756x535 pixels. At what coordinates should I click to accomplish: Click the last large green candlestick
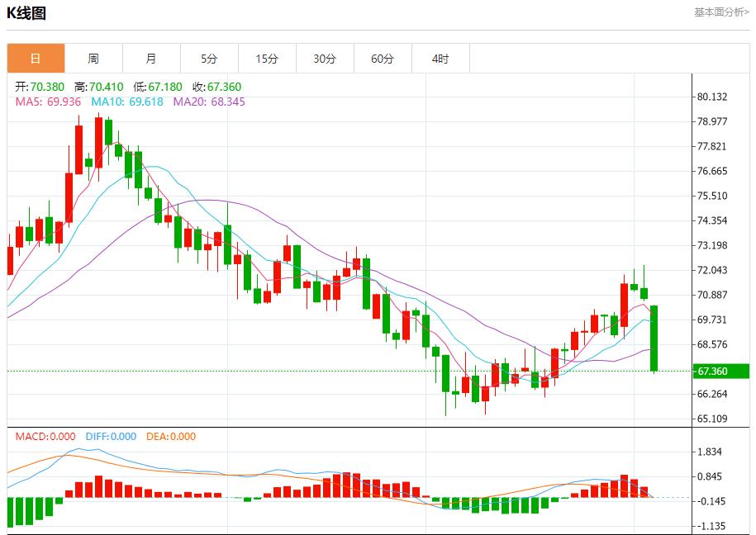pyautogui.click(x=654, y=339)
